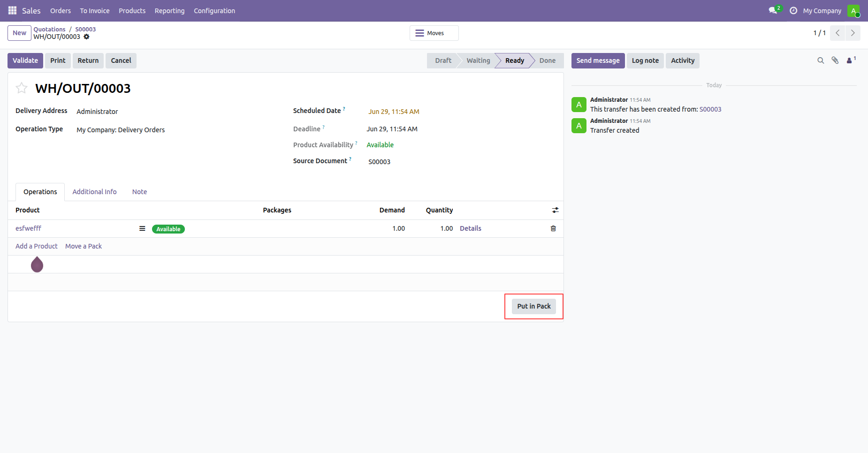The height and width of the screenshot is (453, 868).
Task: Open Quotations breadcrumb link
Action: (x=49, y=29)
